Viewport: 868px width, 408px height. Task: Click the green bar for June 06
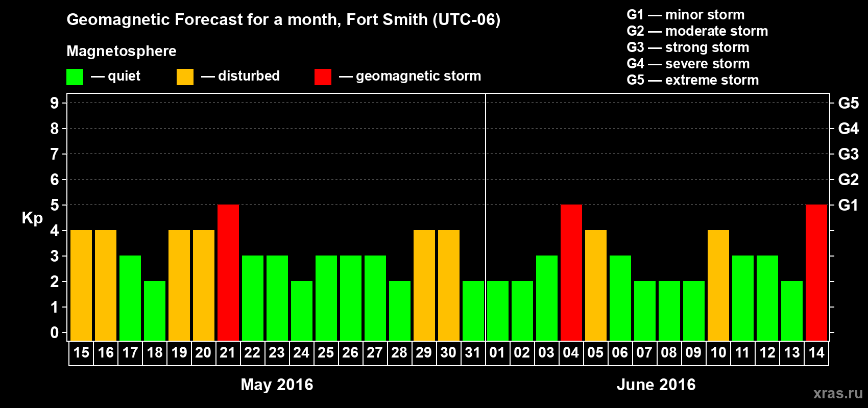(620, 298)
